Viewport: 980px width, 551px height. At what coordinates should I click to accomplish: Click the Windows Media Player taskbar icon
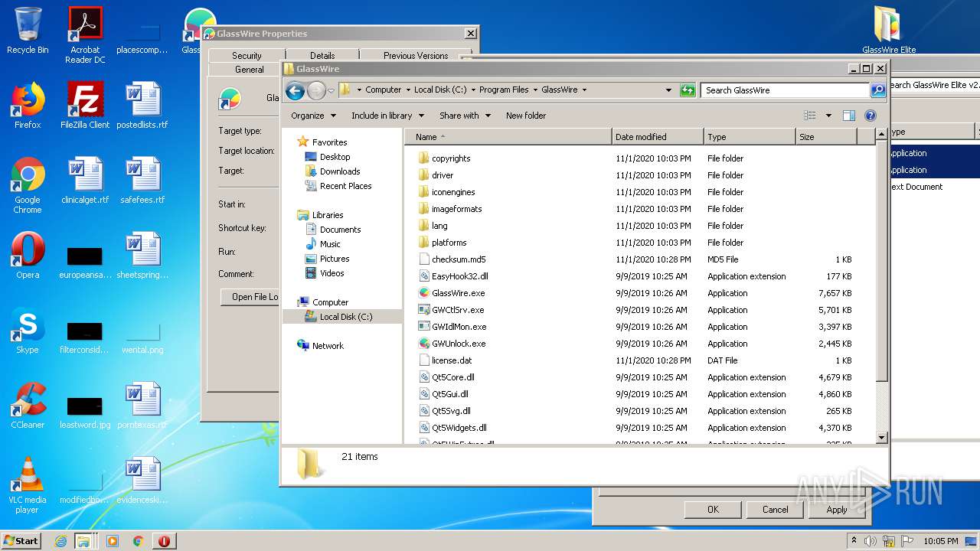[x=113, y=541]
